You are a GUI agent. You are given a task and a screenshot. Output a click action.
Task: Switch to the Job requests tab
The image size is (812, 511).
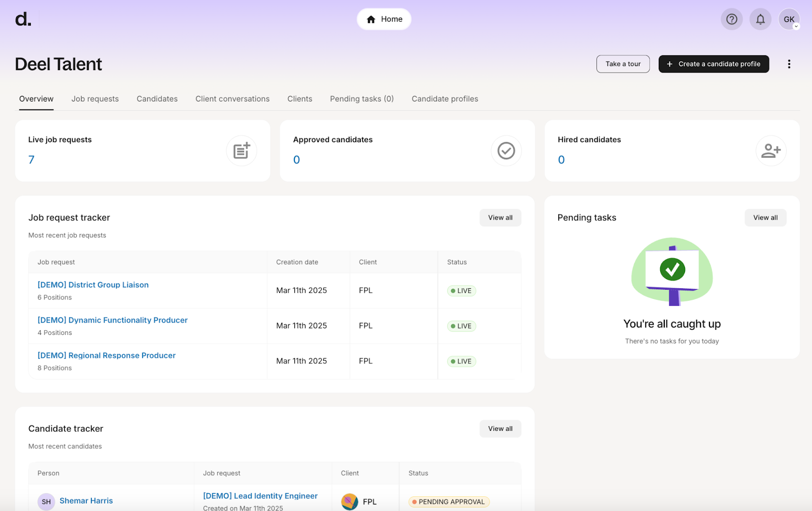coord(95,99)
